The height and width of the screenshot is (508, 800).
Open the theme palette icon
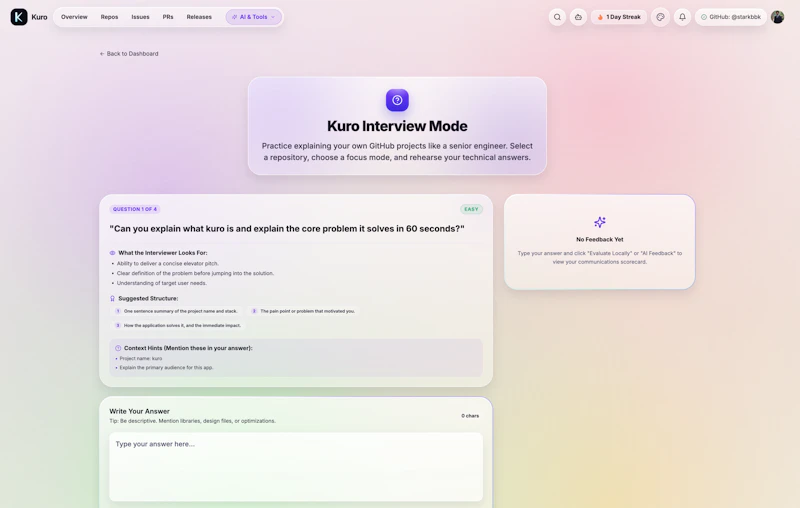pos(660,17)
